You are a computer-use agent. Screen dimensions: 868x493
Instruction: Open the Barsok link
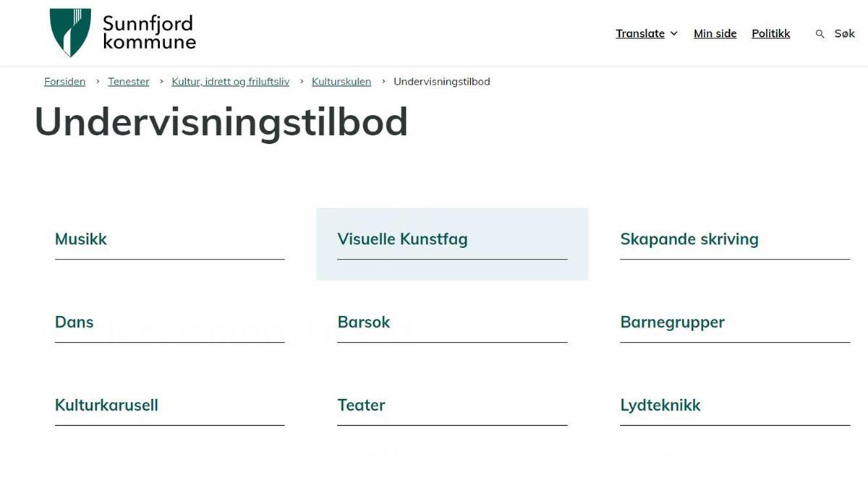[x=364, y=322]
